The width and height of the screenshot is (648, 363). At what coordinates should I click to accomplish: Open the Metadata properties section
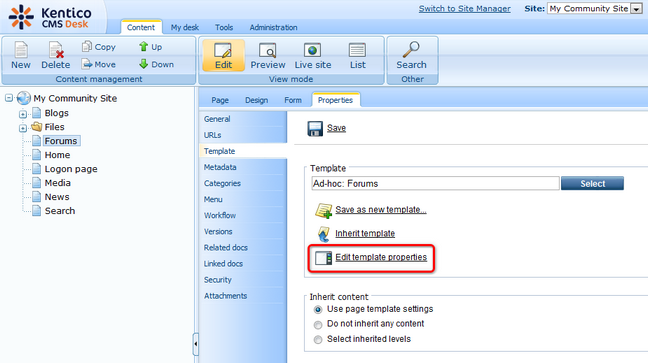click(x=243, y=167)
